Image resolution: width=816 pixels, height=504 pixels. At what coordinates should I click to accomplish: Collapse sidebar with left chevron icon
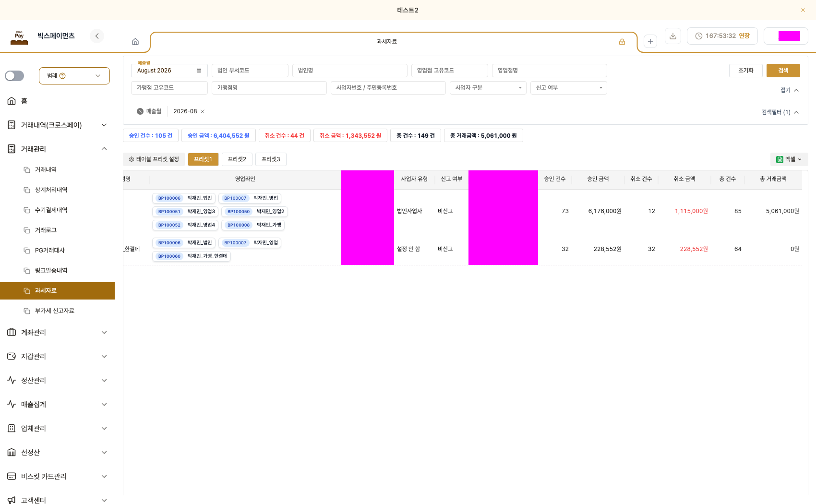[97, 36]
